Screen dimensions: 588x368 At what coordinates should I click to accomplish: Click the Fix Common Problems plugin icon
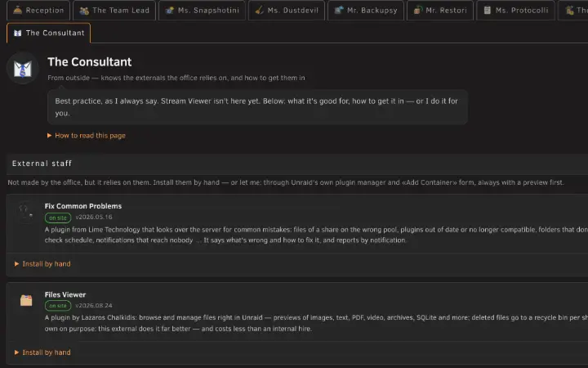(x=26, y=212)
